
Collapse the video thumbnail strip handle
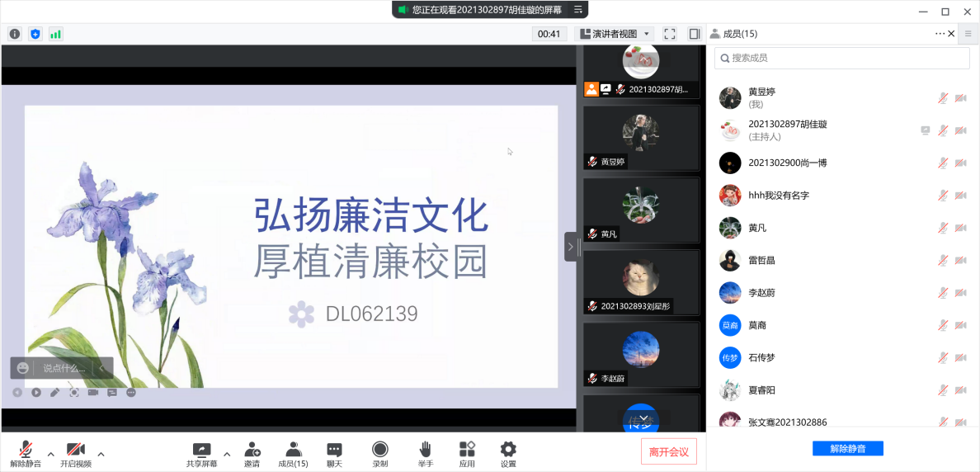[x=571, y=247]
